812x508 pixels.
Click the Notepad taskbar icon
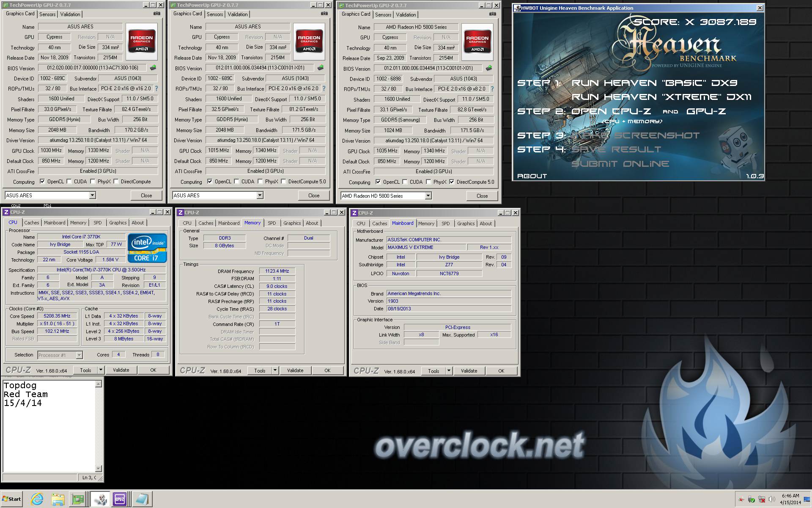(x=142, y=500)
